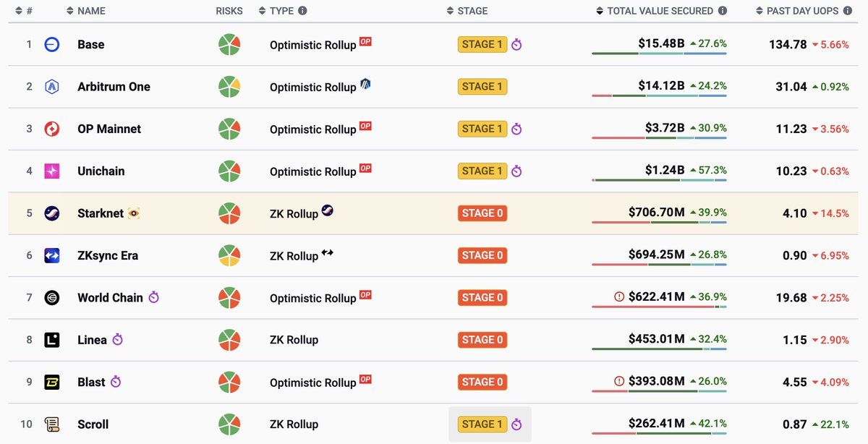Click Scroll's Stage 1 badge

(x=482, y=424)
